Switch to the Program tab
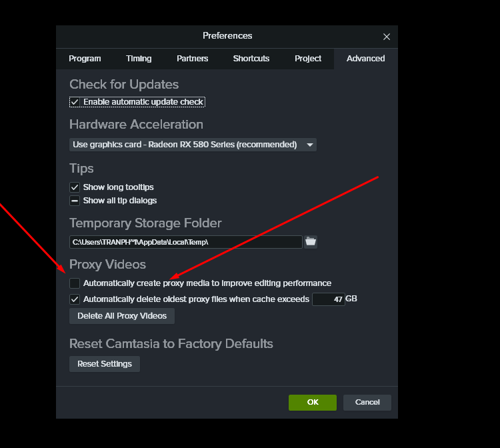Image resolution: width=500 pixels, height=448 pixels. 85,59
